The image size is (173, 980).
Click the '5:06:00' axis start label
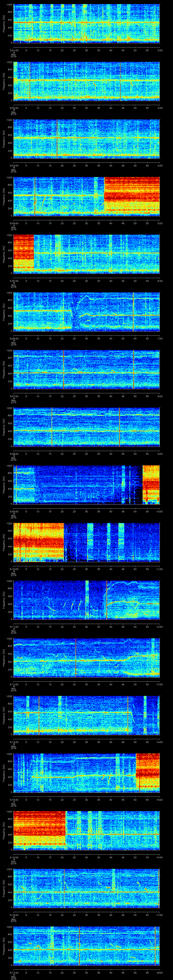click(14, 339)
